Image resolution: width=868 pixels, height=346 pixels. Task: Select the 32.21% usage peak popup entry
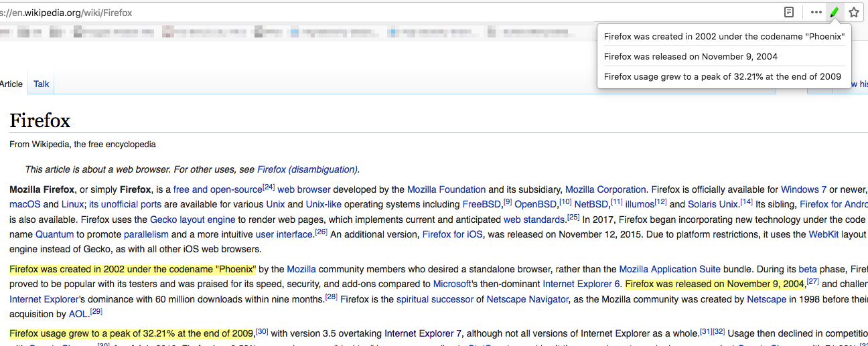[x=723, y=77]
